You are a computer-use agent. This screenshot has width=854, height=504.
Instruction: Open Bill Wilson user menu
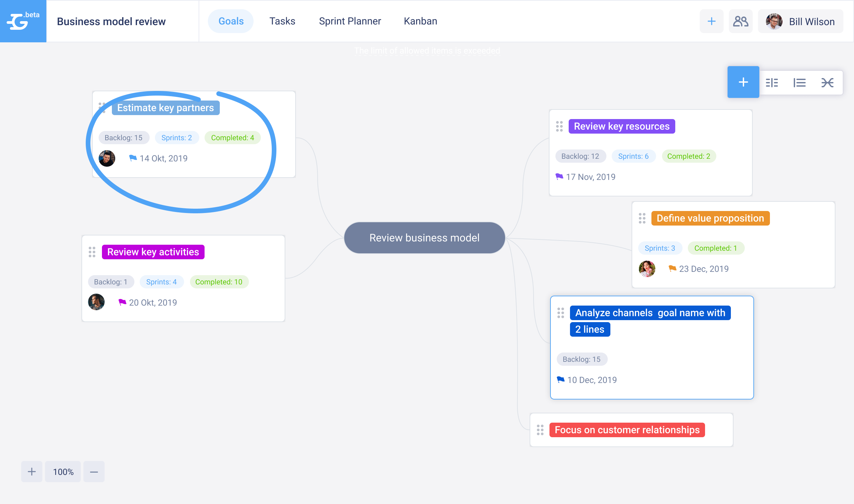click(x=800, y=21)
